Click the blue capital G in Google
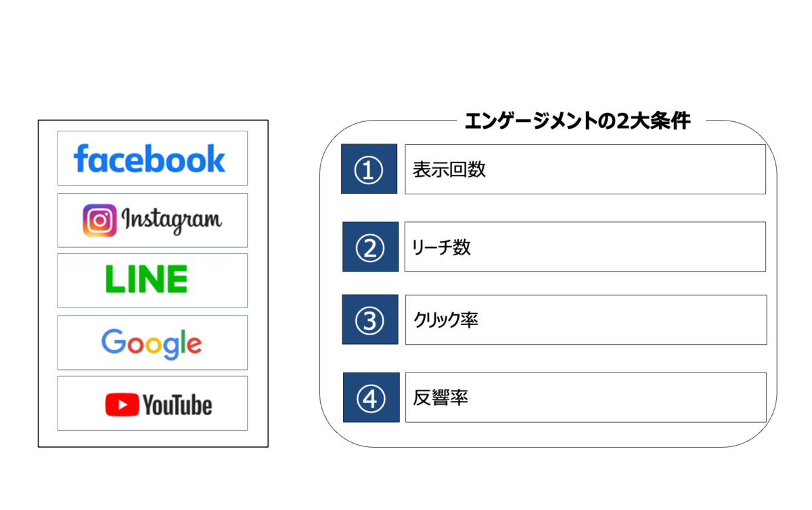The height and width of the screenshot is (510, 812). coord(112,341)
